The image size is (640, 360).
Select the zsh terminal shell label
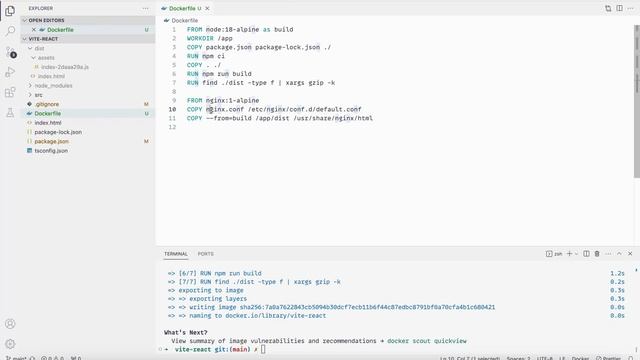pyautogui.click(x=554, y=253)
